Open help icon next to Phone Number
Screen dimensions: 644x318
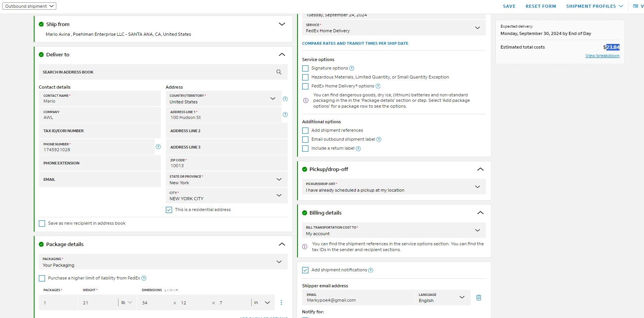tap(158, 147)
